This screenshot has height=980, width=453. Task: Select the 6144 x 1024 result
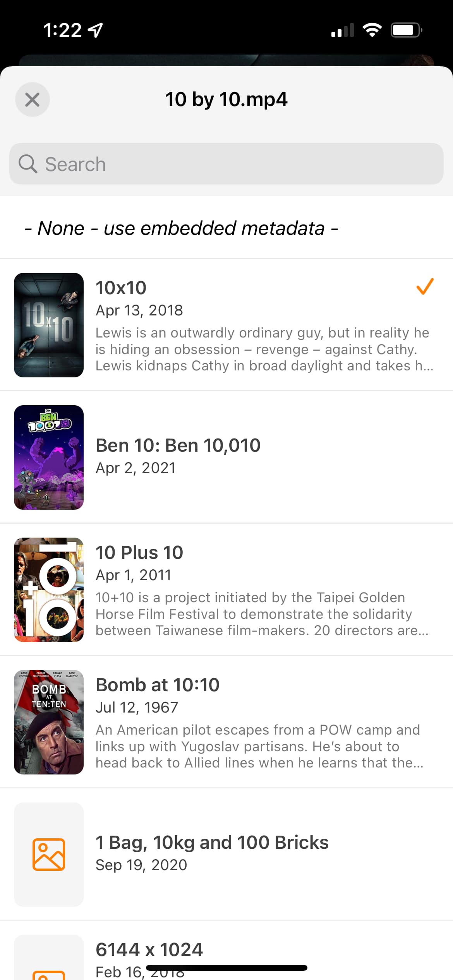pyautogui.click(x=226, y=951)
